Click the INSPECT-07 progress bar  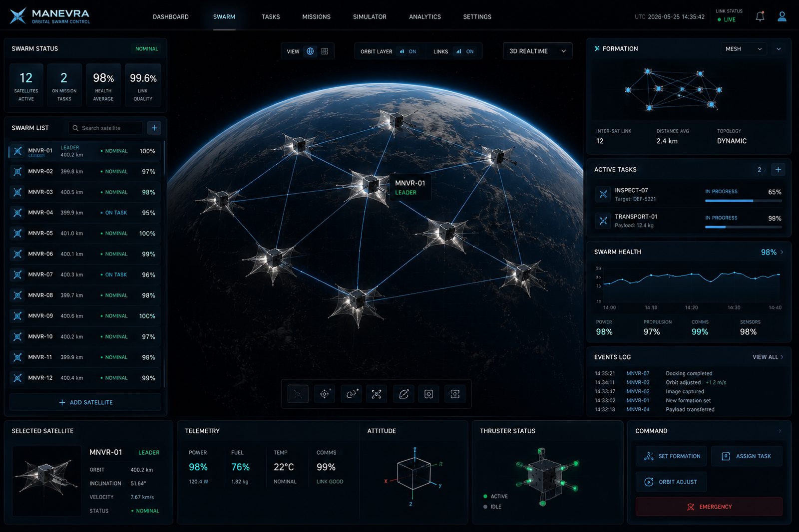(x=744, y=201)
